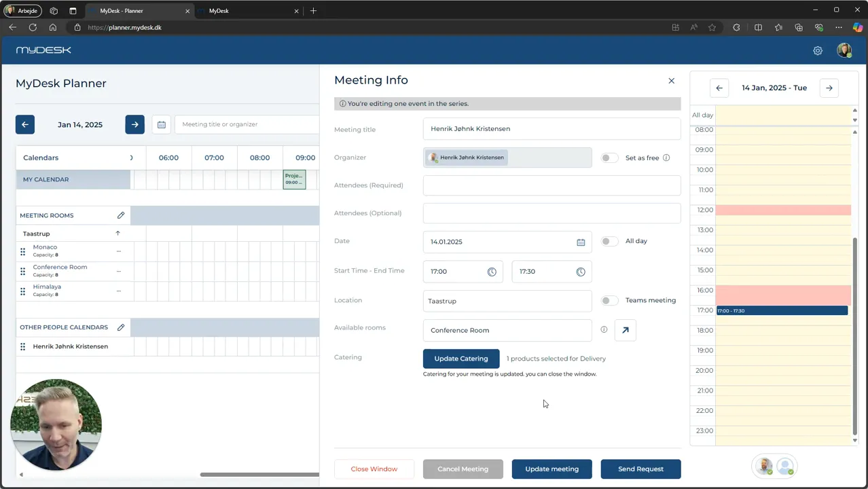Open the Start Time clock icon at 17:00
Image resolution: width=868 pixels, height=489 pixels.
(492, 272)
